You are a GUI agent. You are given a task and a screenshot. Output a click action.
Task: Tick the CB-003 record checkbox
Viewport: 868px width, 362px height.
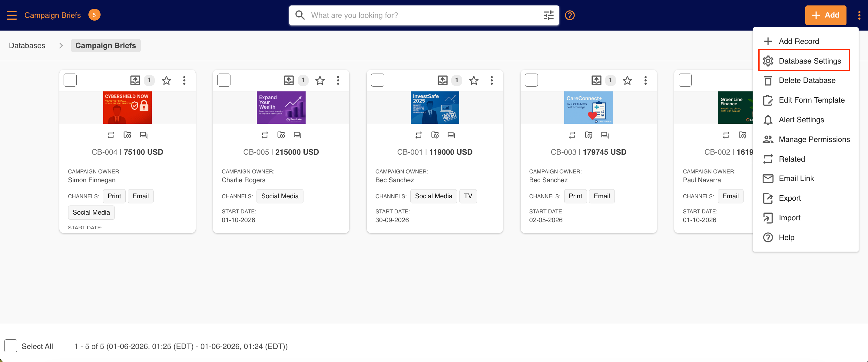pos(531,80)
